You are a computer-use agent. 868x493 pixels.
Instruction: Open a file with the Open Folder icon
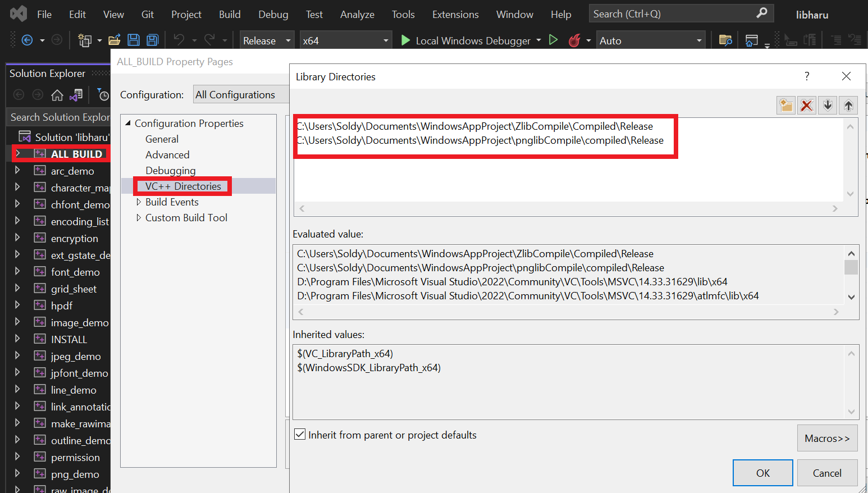[114, 40]
